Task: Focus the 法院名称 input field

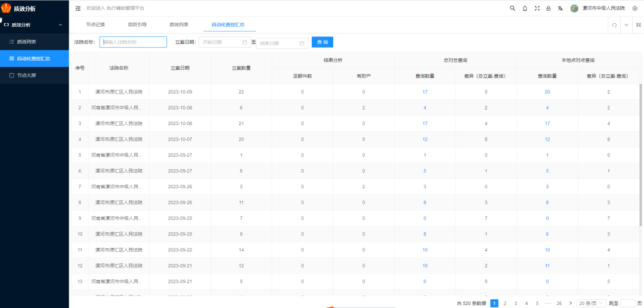Action: coord(133,42)
